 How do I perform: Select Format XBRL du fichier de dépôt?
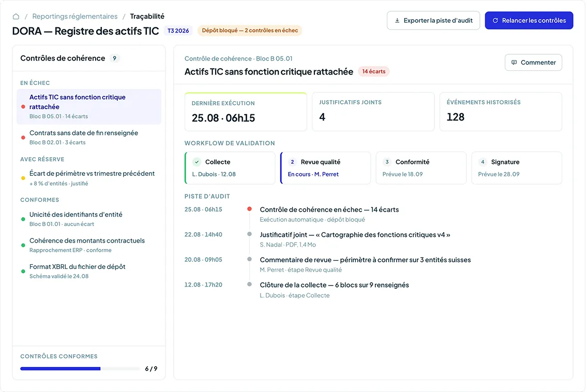[x=89, y=271]
